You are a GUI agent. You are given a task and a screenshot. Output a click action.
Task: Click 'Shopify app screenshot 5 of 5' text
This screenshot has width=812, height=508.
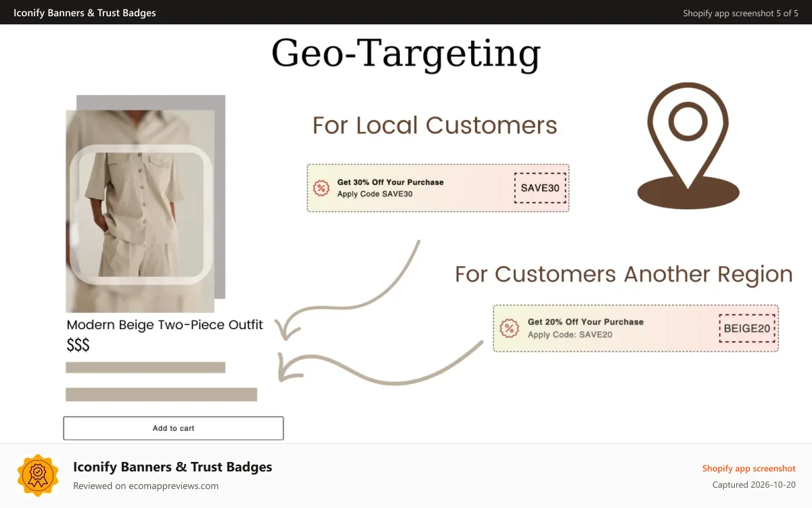tap(740, 13)
